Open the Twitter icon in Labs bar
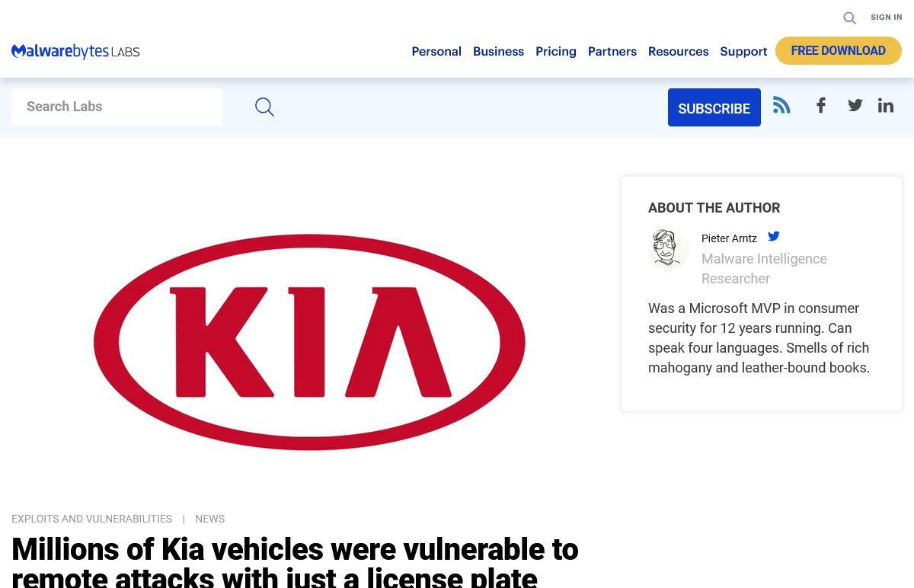This screenshot has height=588, width=914. click(x=855, y=105)
